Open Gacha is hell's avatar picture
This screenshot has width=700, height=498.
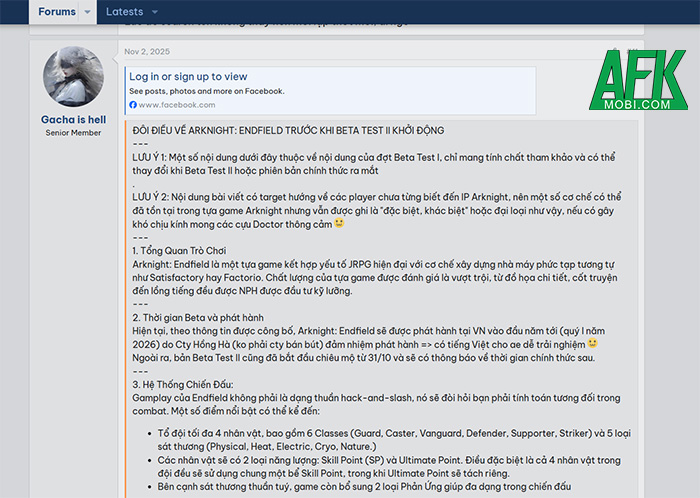(73, 76)
